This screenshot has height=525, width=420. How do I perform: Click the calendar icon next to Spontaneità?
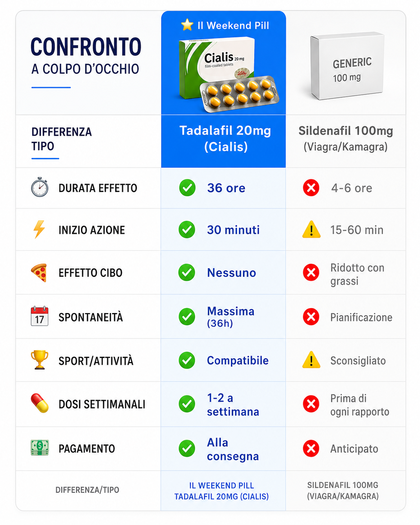tap(40, 316)
